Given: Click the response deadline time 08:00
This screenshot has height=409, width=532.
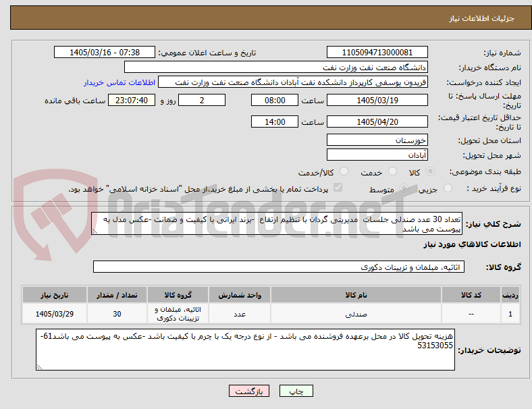Looking at the screenshot, I should (x=275, y=100).
